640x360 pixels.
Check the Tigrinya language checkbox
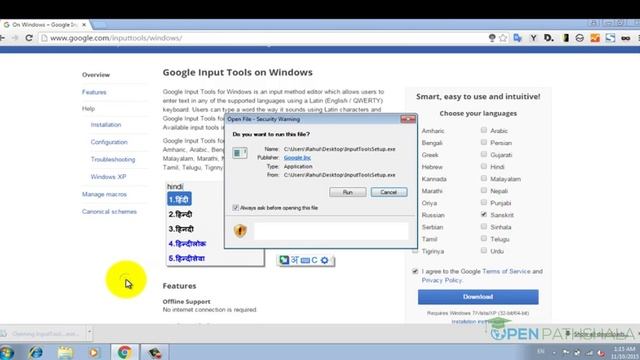tap(415, 251)
